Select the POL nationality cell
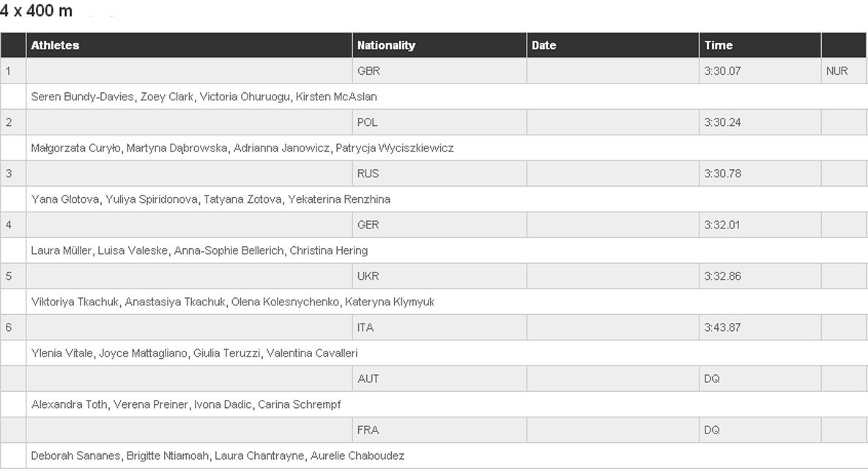868x476 pixels. tap(439, 122)
